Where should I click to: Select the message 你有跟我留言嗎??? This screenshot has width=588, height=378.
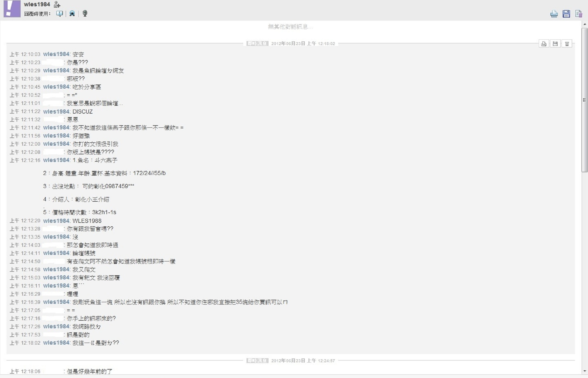click(x=90, y=229)
